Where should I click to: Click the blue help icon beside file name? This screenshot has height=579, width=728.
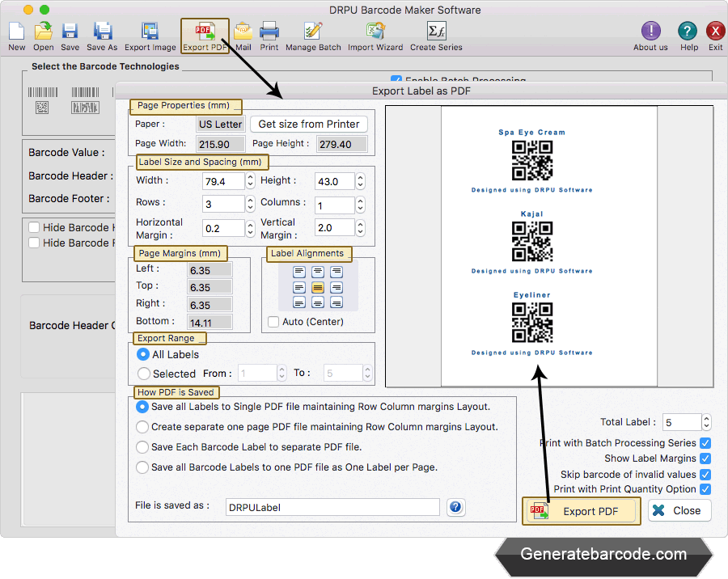(455, 507)
